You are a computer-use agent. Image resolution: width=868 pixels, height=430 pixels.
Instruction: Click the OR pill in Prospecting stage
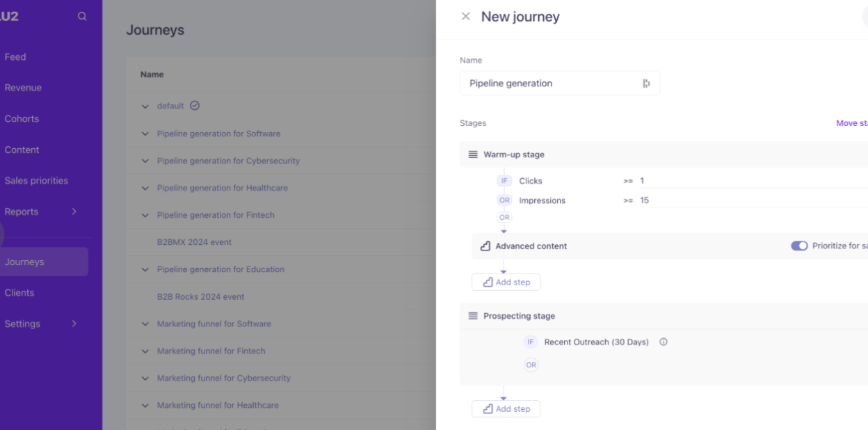531,365
